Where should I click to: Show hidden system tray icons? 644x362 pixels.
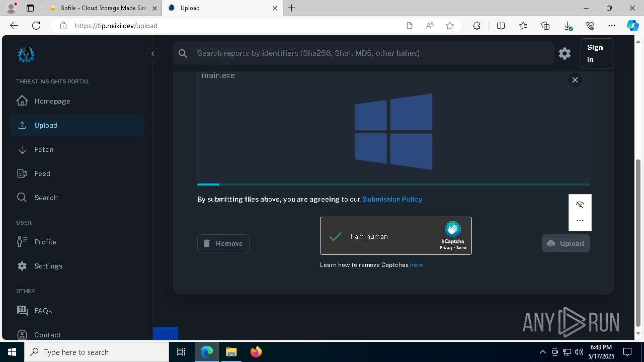coord(542,352)
